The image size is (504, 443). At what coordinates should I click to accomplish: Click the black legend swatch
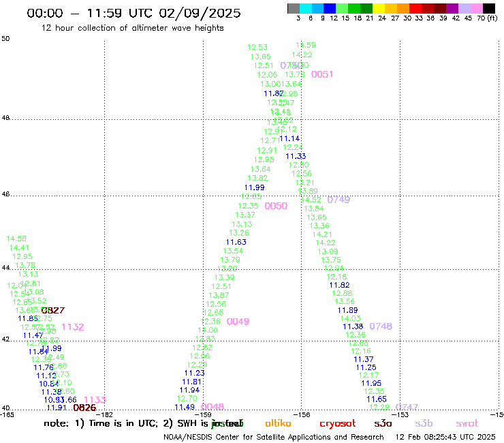click(489, 8)
